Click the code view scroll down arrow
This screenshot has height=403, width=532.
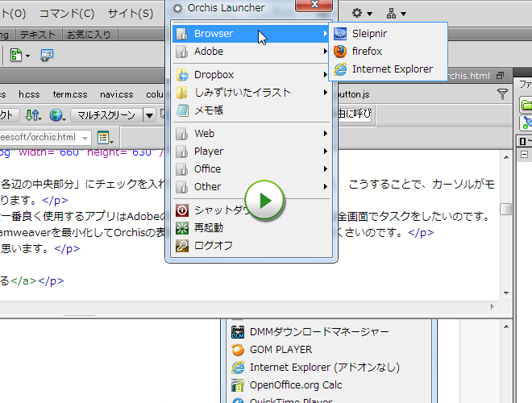[x=506, y=293]
